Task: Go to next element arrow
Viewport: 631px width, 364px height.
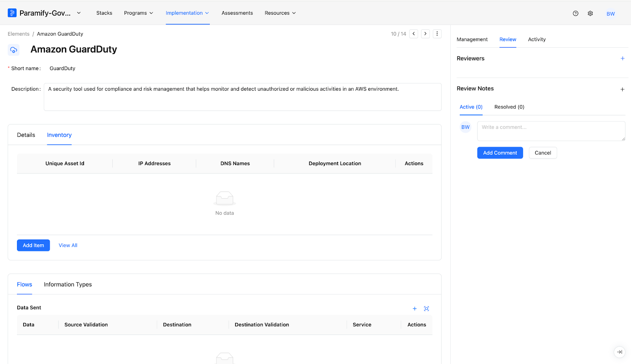Action: 425,34
